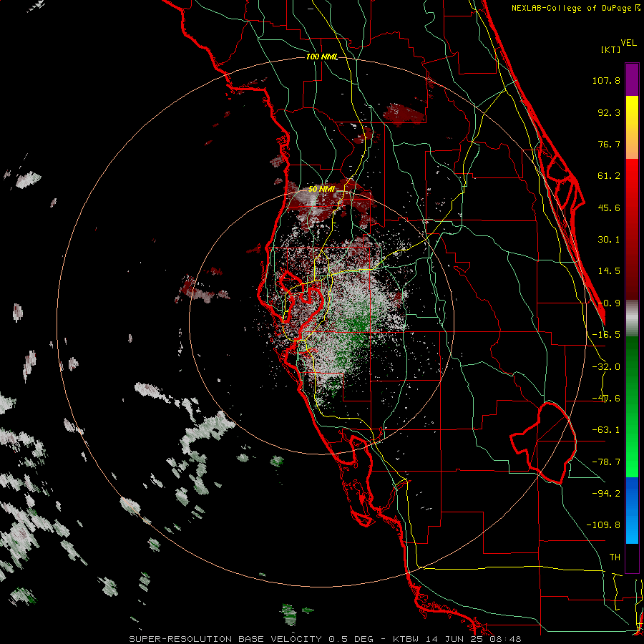Click the 92.3 value on velocity scale
The height and width of the screenshot is (644, 644).
click(609, 112)
